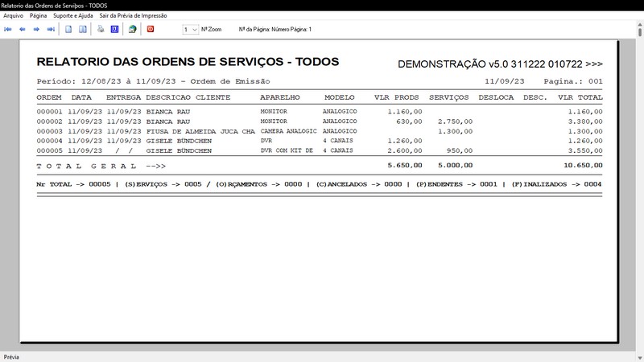
Task: Click the APARELHO column header
Action: point(280,97)
